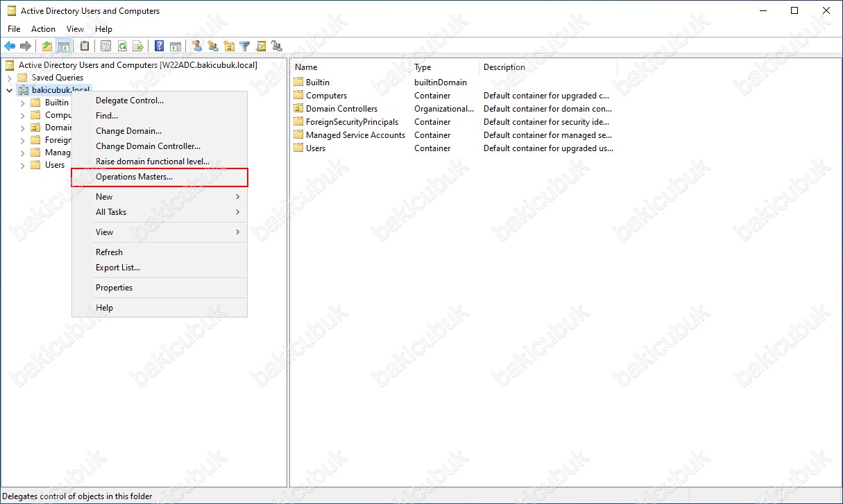Select Change Domain Controller... entry

(159, 146)
